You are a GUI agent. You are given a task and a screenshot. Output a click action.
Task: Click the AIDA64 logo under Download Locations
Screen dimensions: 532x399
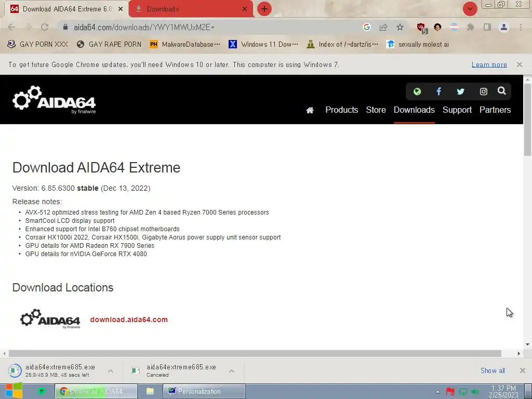[50, 318]
